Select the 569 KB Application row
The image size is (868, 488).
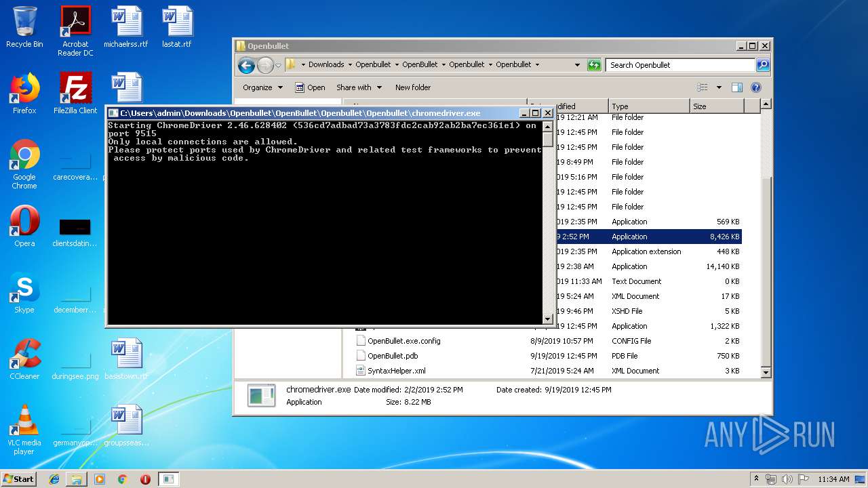click(x=649, y=222)
